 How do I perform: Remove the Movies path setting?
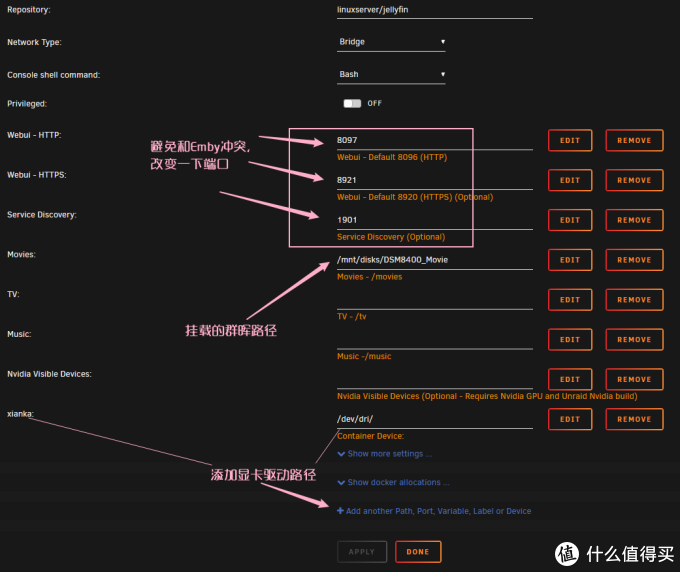(x=634, y=260)
